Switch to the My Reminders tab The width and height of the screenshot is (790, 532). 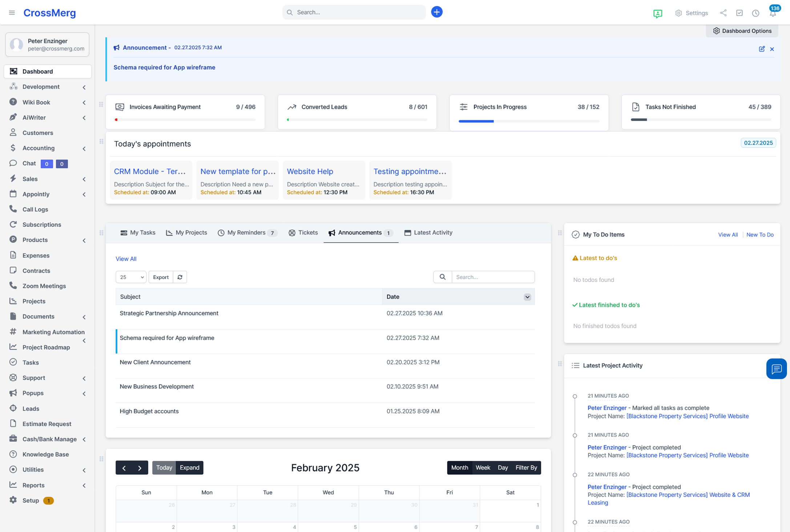click(247, 233)
